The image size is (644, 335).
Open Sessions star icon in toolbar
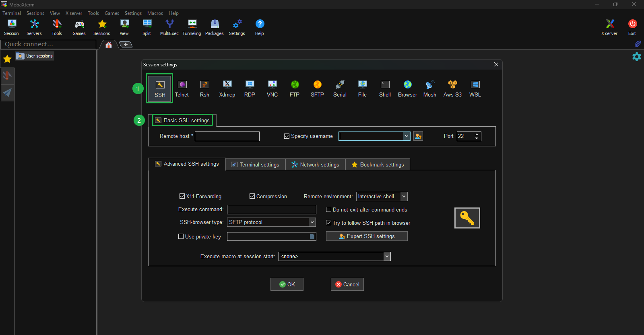(102, 28)
